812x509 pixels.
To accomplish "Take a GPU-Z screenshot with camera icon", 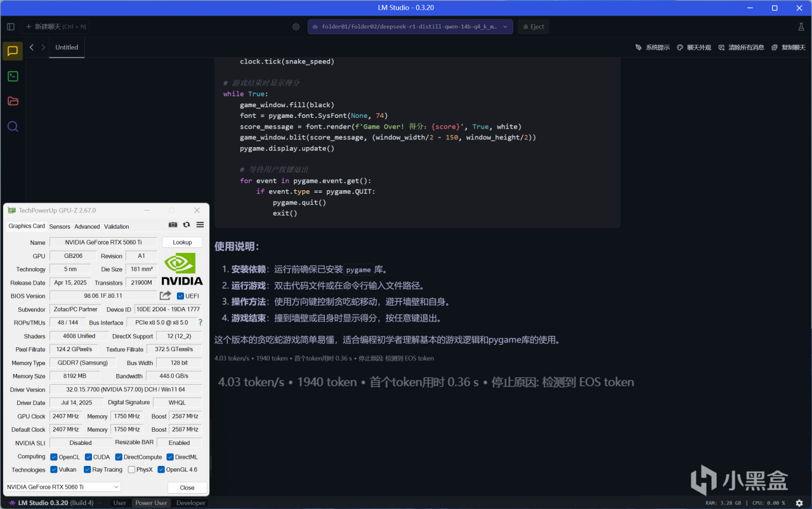I will coord(173,225).
